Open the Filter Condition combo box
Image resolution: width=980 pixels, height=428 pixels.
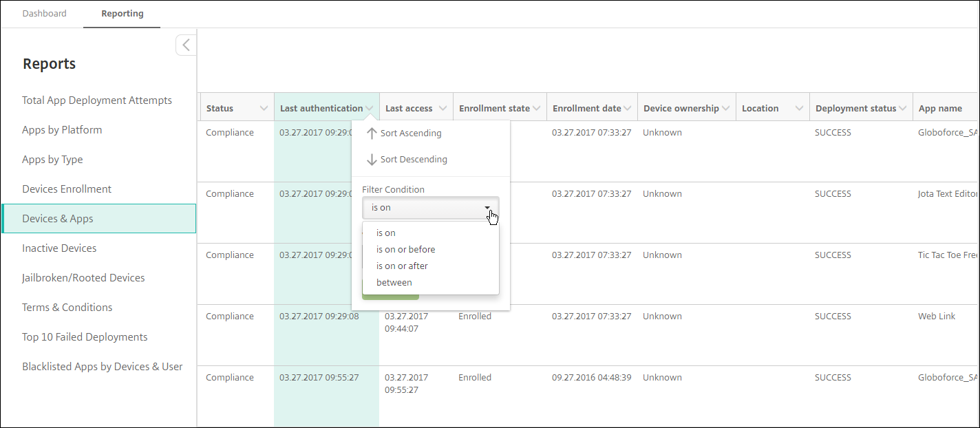(431, 208)
